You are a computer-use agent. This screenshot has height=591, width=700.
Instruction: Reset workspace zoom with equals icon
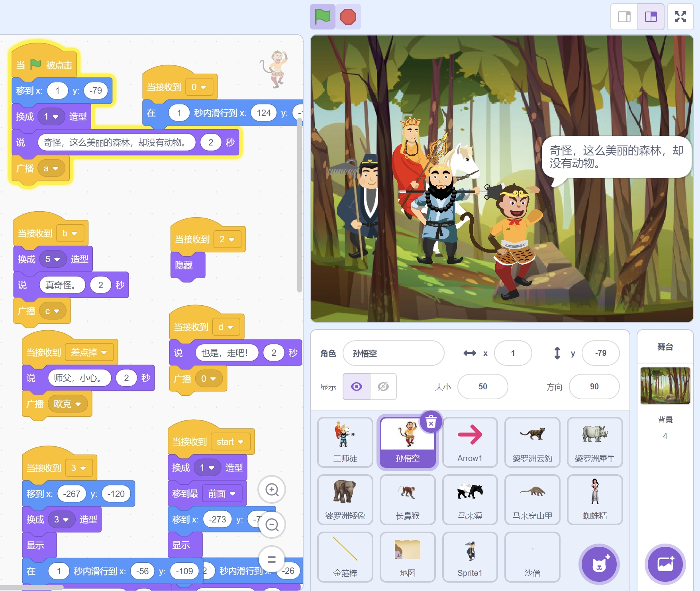tap(272, 560)
